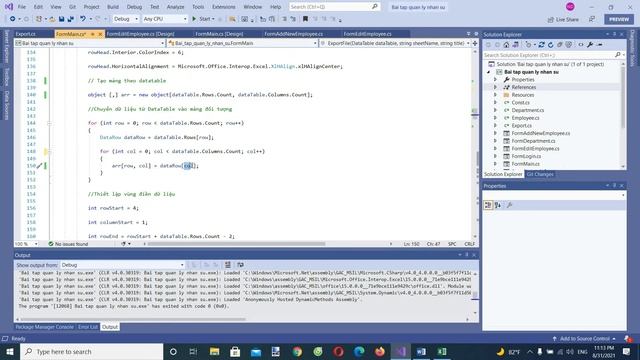Collapse the Bai tap quan ly nhan su project
The height and width of the screenshot is (360, 640).
click(488, 72)
